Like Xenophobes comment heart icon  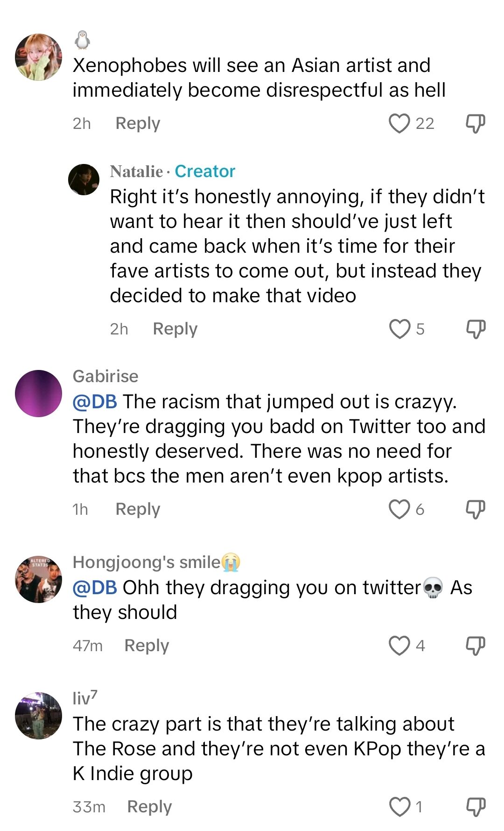(x=399, y=123)
